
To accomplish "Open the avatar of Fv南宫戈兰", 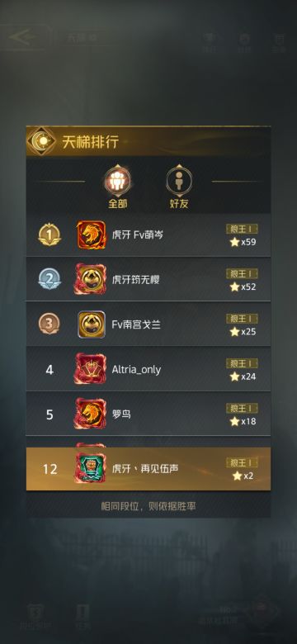I will 92,324.
